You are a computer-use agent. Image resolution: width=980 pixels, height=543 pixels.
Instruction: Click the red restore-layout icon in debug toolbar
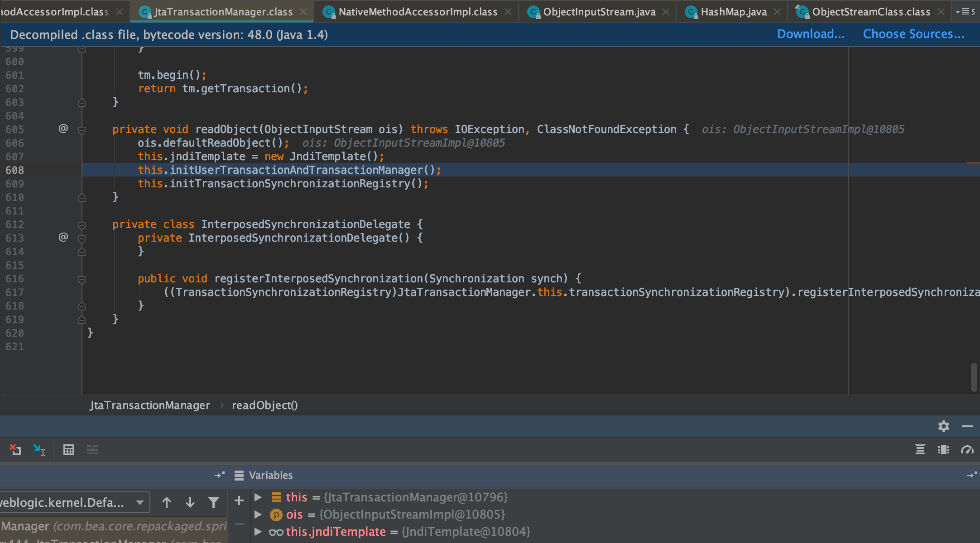tap(15, 450)
